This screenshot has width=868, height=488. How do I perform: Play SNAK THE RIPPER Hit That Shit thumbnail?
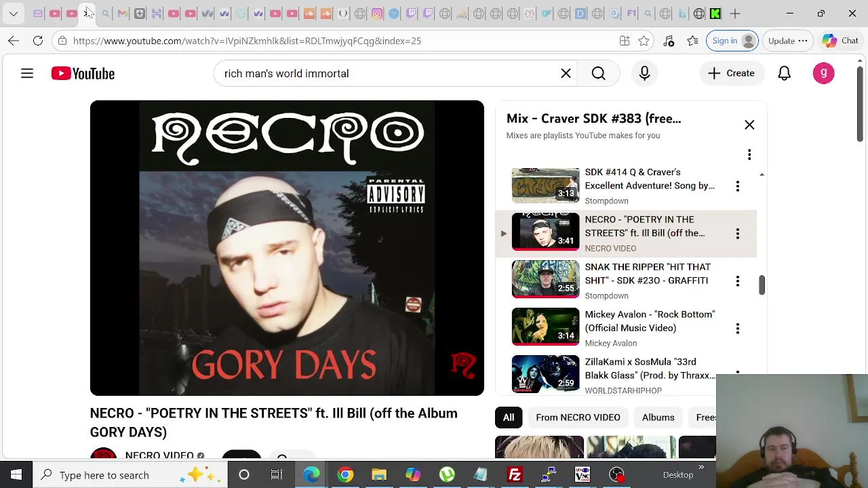coord(545,279)
